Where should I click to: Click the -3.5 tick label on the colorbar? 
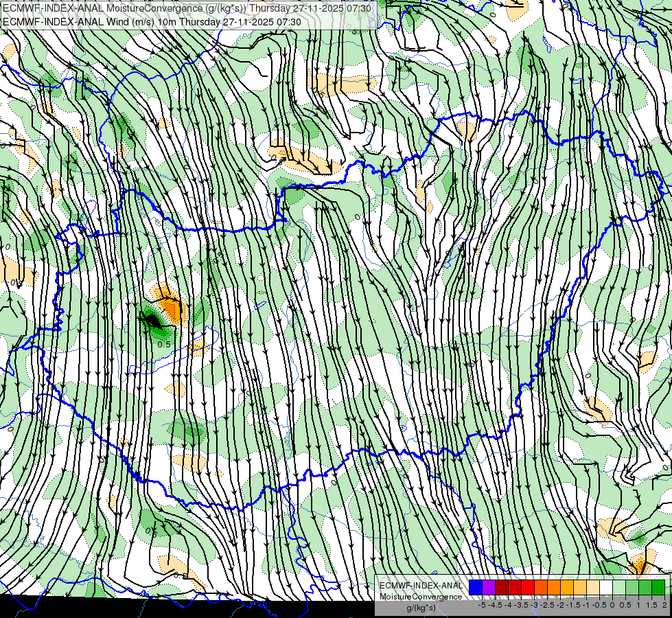pos(521,605)
